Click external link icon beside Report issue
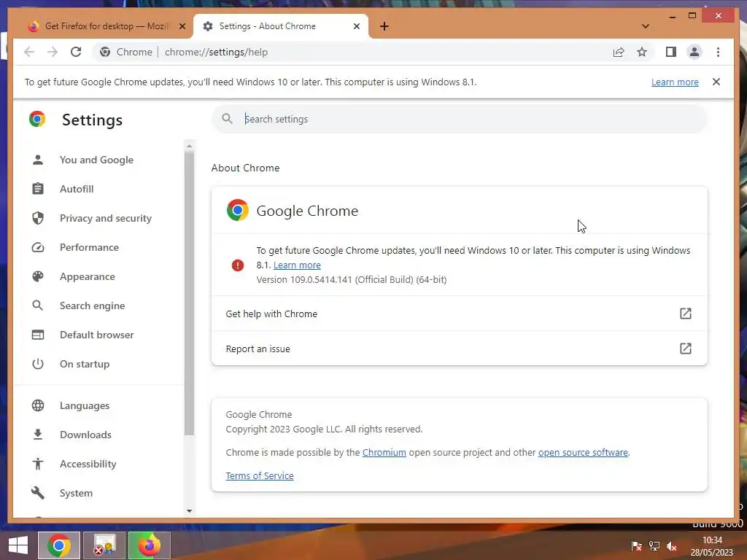The height and width of the screenshot is (560, 747). click(x=685, y=349)
